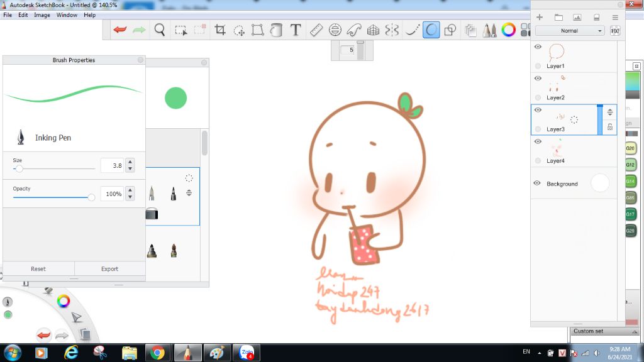
Task: Pick the G17 Copic color swatch
Action: tap(630, 214)
